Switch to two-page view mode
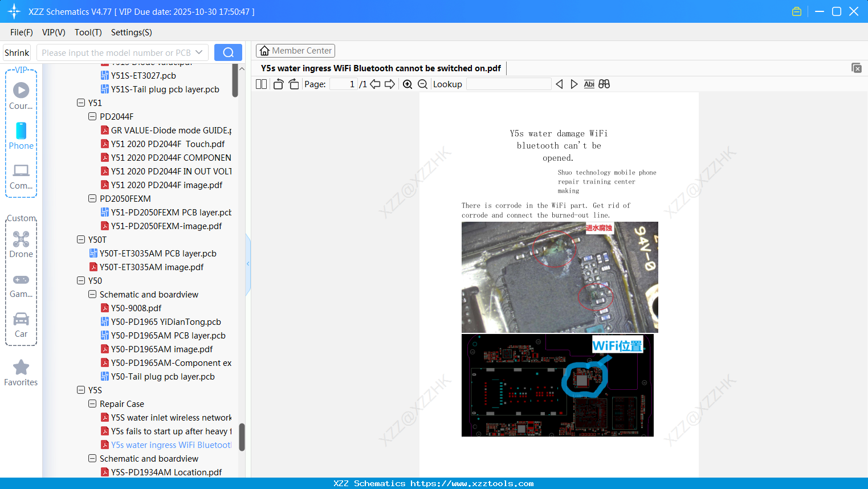This screenshot has height=489, width=868. click(260, 84)
